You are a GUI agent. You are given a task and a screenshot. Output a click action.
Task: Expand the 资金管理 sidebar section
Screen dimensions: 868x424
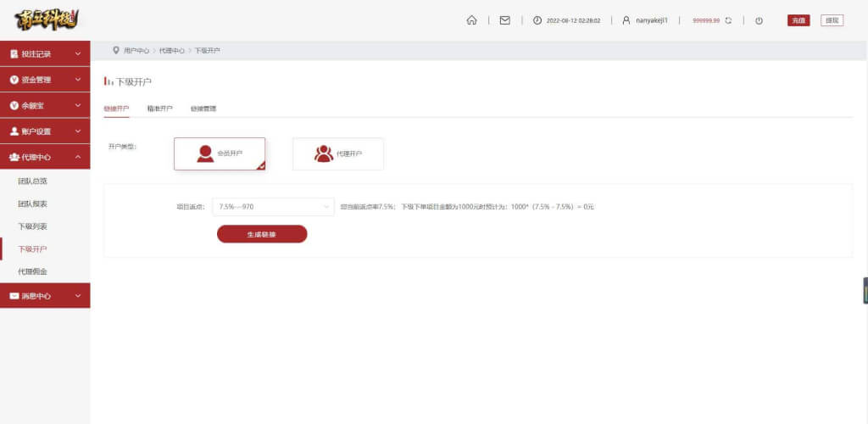point(45,80)
